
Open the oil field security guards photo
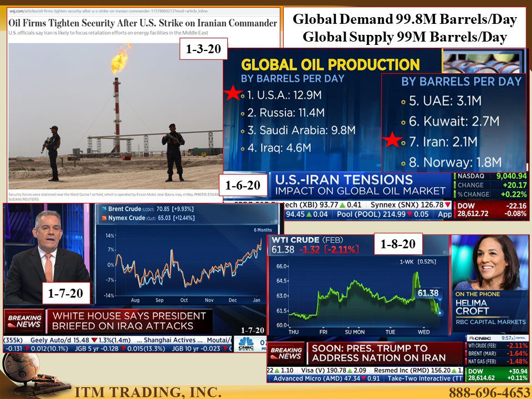tap(115, 116)
